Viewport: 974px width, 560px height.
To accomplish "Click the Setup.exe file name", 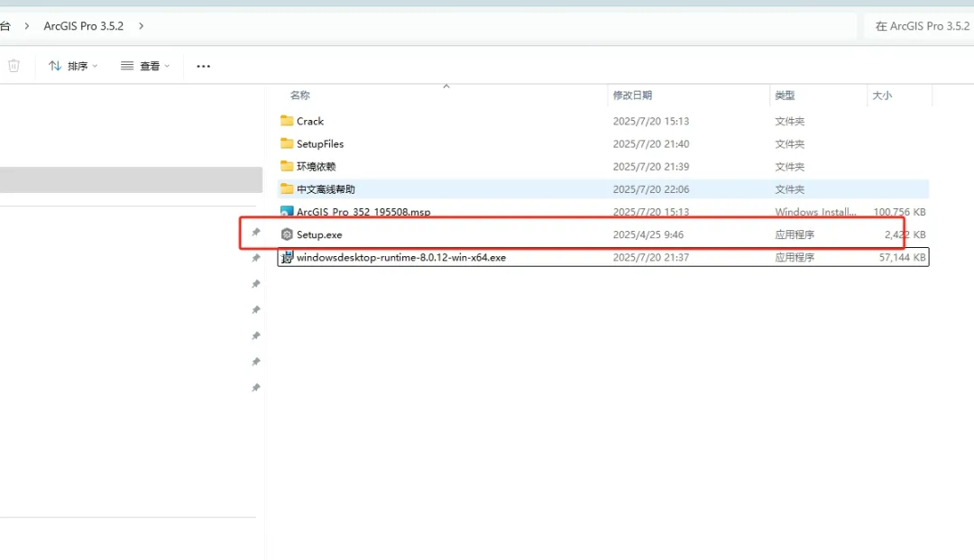I will [x=319, y=234].
